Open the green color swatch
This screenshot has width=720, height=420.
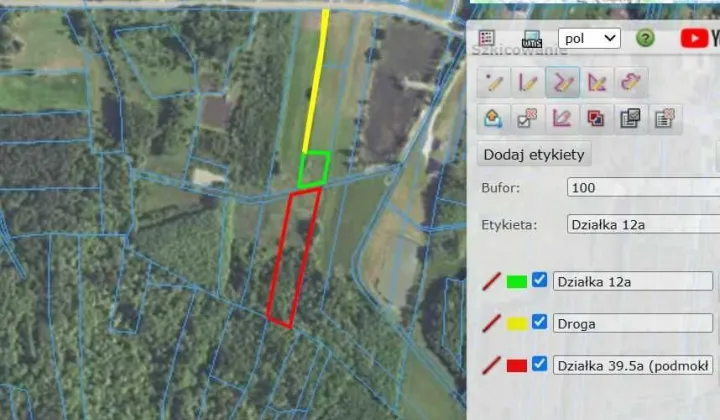click(517, 281)
